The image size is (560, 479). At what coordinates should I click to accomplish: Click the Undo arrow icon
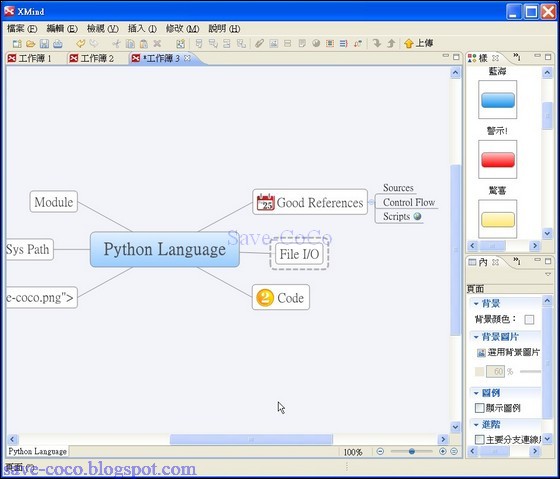point(80,44)
